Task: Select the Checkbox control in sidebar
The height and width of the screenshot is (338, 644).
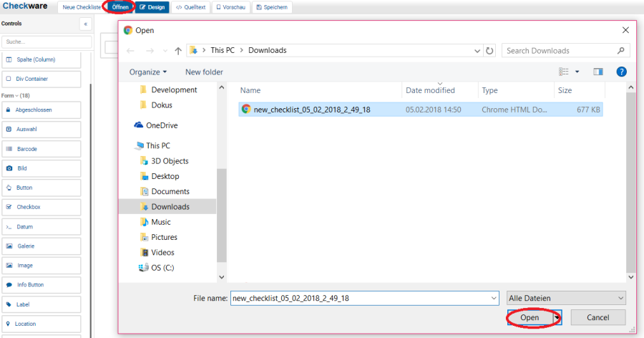Action: 41,207
